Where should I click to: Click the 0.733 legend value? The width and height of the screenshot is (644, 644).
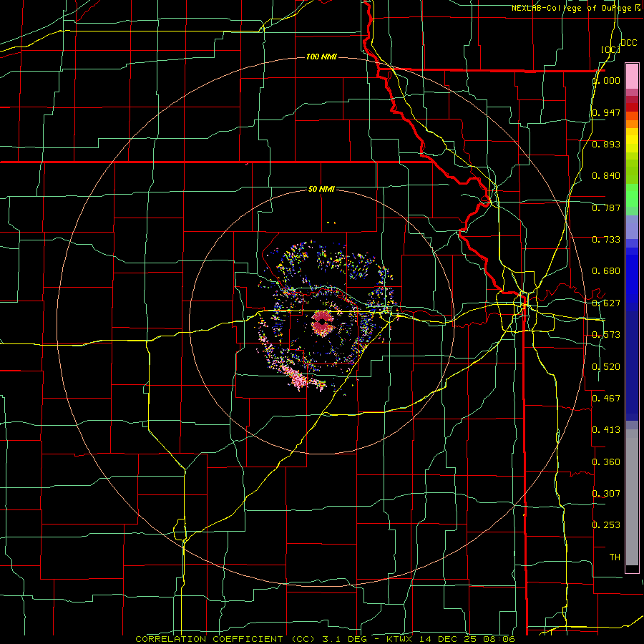coord(606,240)
